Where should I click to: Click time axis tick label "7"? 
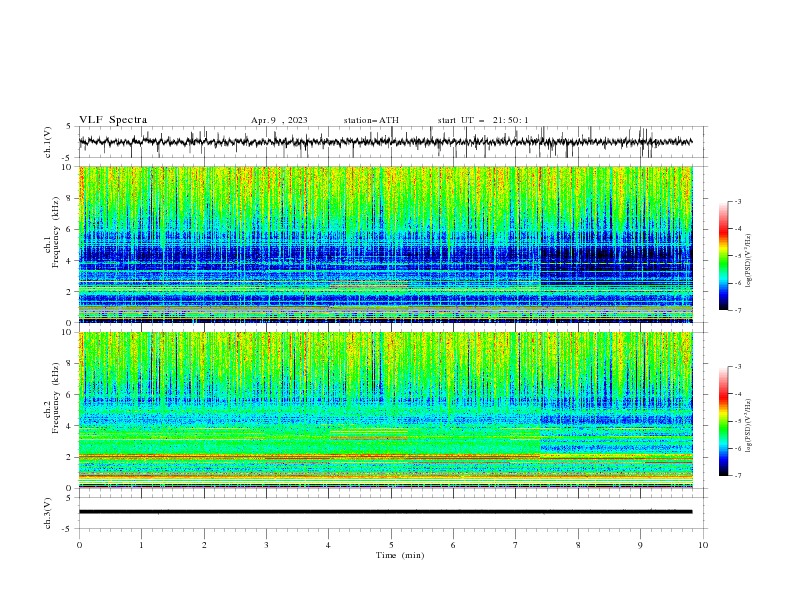coord(515,545)
